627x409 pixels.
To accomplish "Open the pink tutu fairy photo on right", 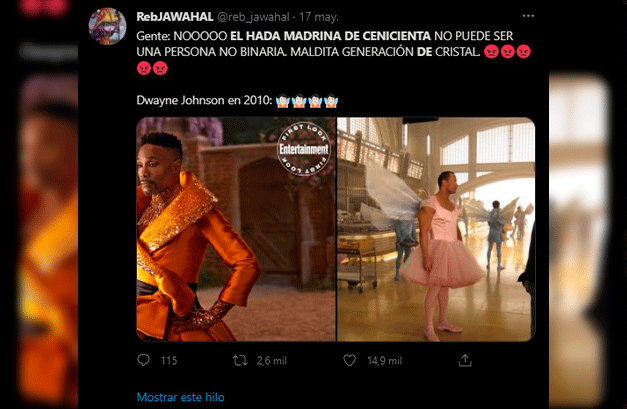I will (x=436, y=229).
